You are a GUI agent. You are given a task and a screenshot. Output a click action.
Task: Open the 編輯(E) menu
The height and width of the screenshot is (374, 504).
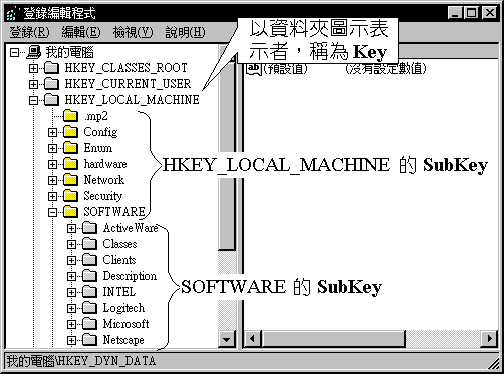(x=81, y=32)
